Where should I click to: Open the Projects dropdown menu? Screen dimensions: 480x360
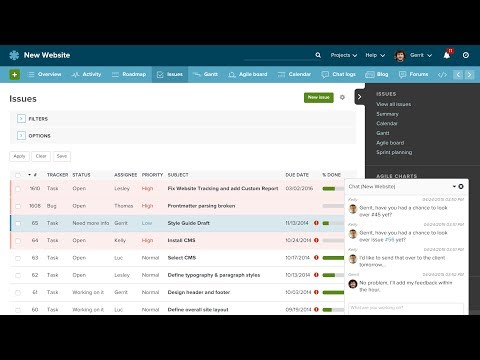343,55
